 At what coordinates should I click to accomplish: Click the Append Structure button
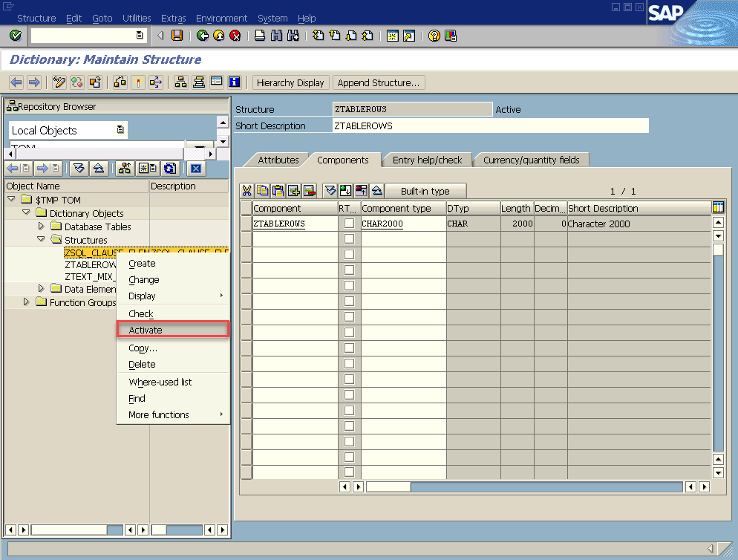point(379,82)
